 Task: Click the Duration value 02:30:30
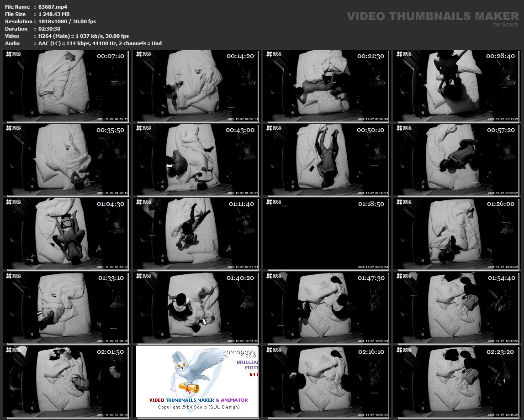pos(49,29)
